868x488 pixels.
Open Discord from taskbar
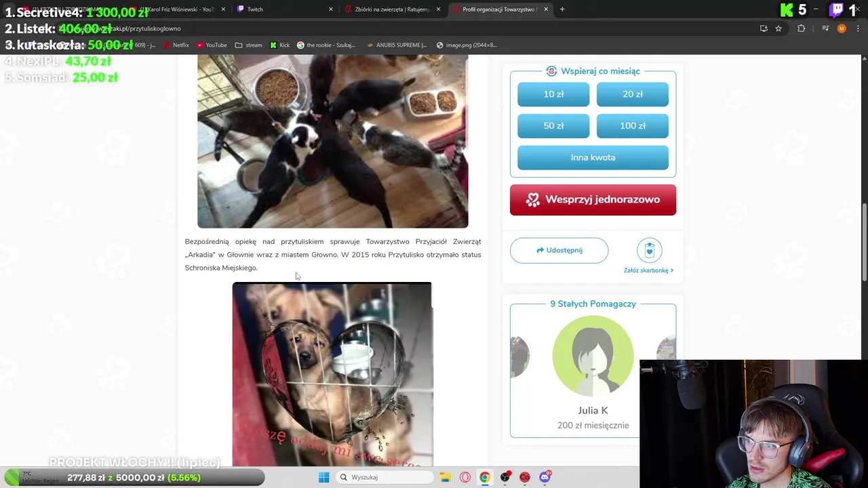545,477
